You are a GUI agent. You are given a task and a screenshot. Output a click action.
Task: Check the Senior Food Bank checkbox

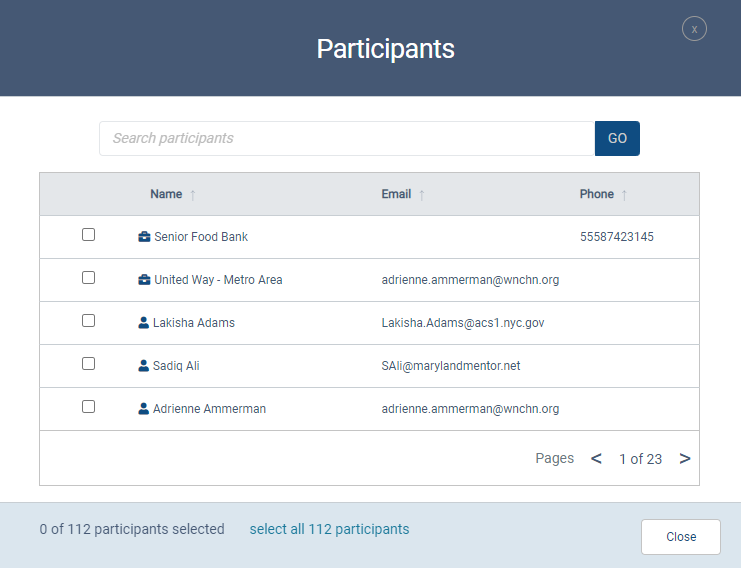88,235
